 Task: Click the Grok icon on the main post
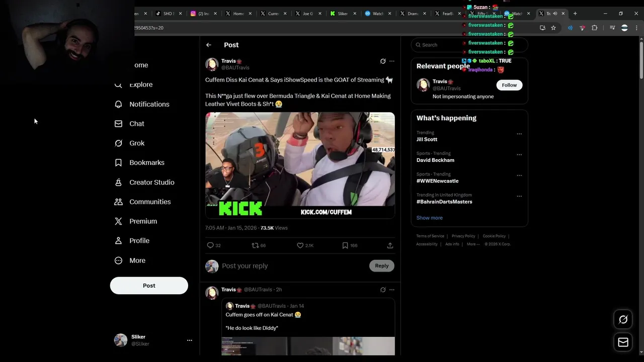click(383, 61)
